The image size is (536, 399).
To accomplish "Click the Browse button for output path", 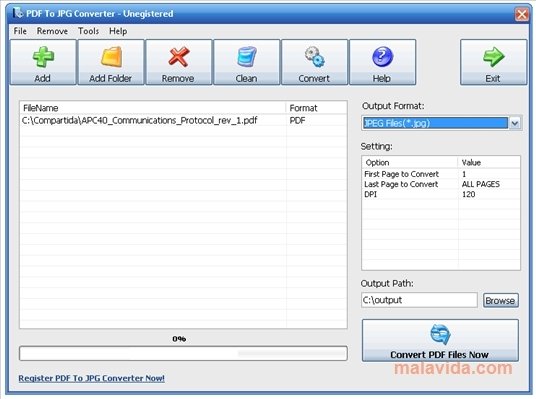I will pos(500,301).
